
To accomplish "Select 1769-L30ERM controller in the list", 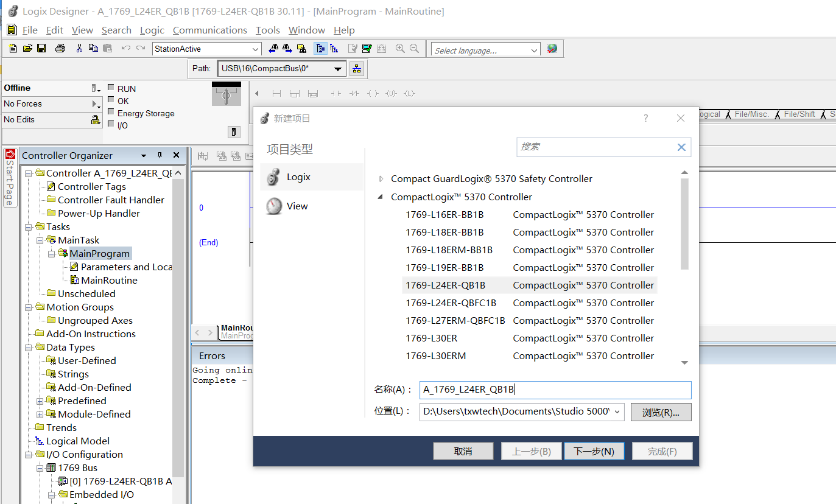I will (x=530, y=356).
